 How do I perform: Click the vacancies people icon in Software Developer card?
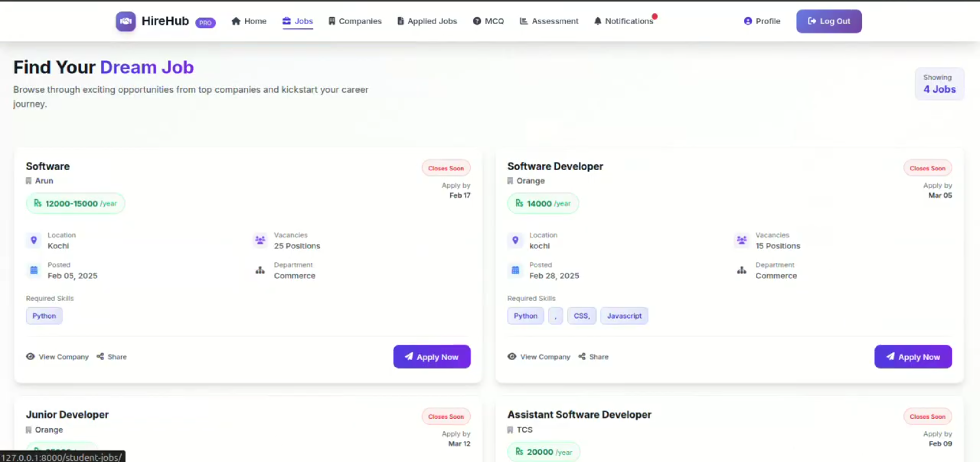click(x=741, y=240)
